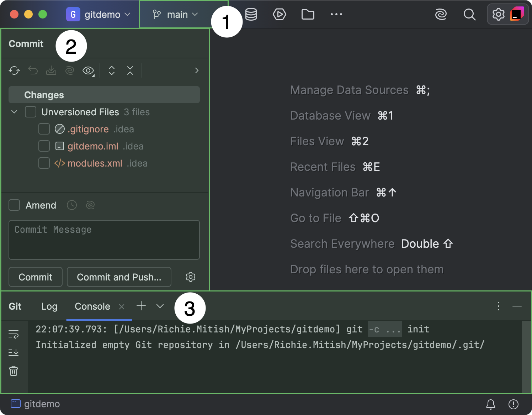Select the Console tab

point(92,306)
